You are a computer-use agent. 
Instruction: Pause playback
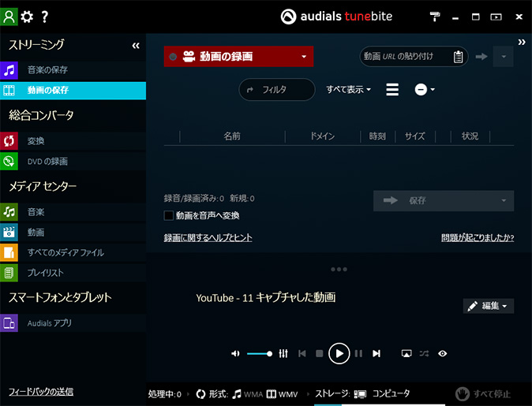pos(358,353)
